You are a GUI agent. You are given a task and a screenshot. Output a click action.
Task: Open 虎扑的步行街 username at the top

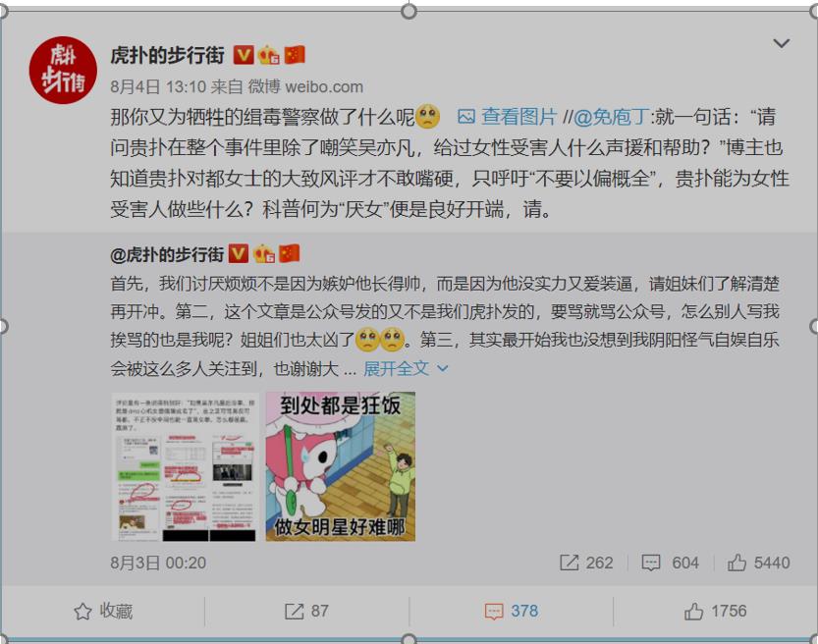point(168,55)
